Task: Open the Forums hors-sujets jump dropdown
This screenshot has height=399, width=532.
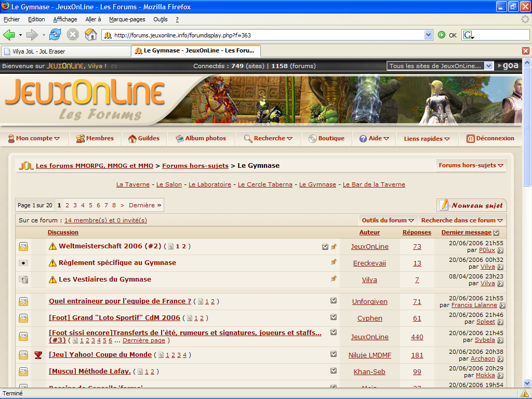Action: 471,165
